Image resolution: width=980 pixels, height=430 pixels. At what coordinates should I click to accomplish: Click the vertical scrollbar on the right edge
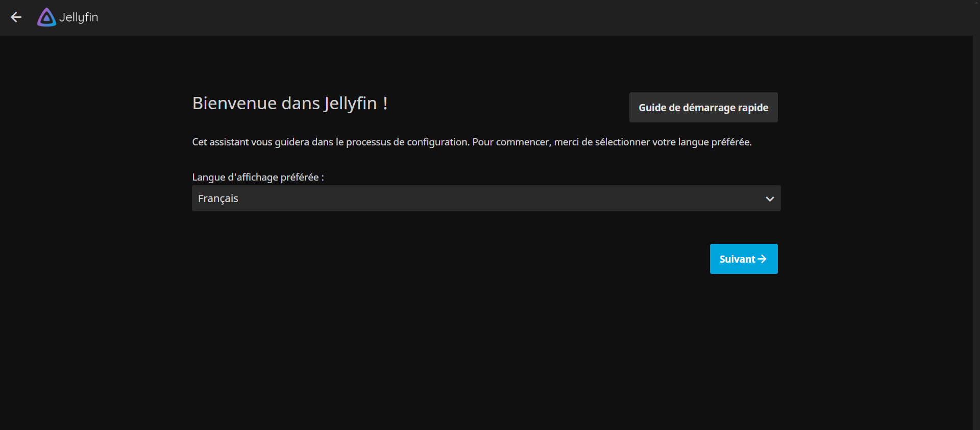976,215
